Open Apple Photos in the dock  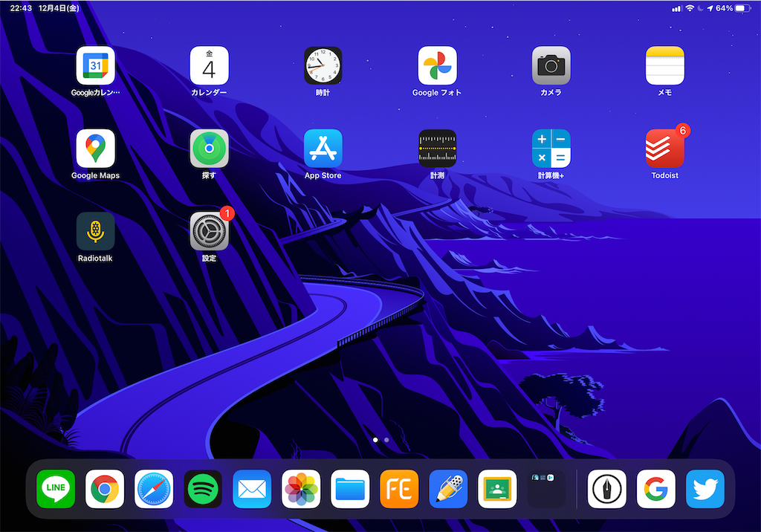pyautogui.click(x=301, y=490)
